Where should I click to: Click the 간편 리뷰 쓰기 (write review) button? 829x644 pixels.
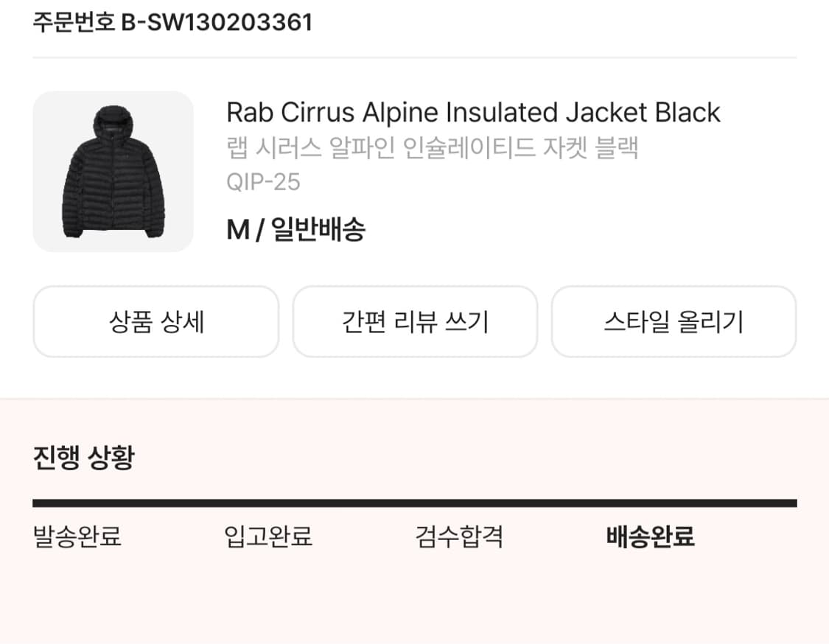pos(415,321)
